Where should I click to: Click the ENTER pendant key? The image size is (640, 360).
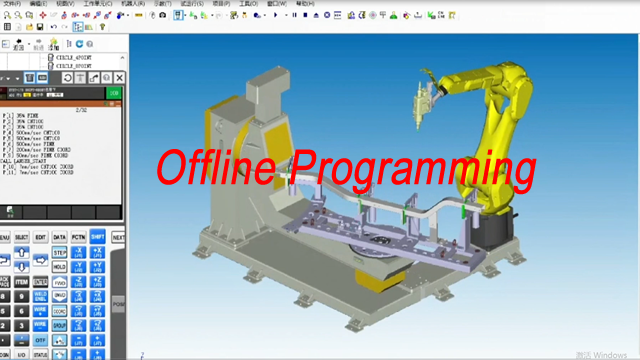coord(40,282)
